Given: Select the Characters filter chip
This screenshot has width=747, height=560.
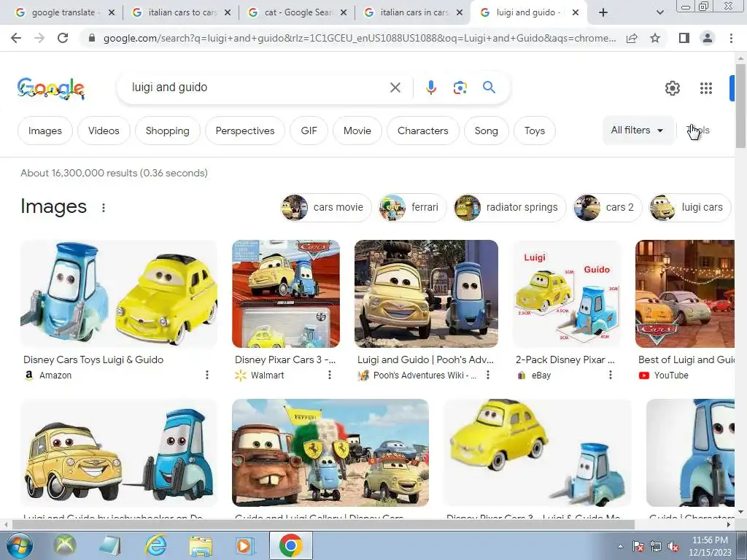Looking at the screenshot, I should click(422, 131).
